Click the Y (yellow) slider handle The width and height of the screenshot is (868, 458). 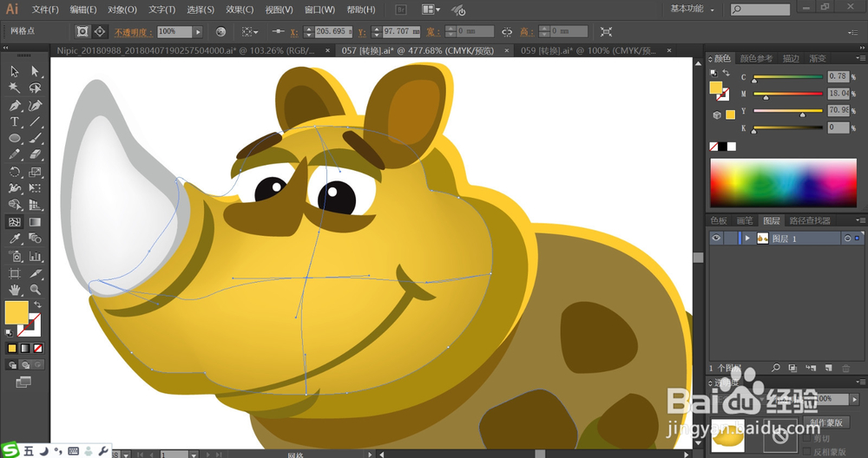point(802,114)
